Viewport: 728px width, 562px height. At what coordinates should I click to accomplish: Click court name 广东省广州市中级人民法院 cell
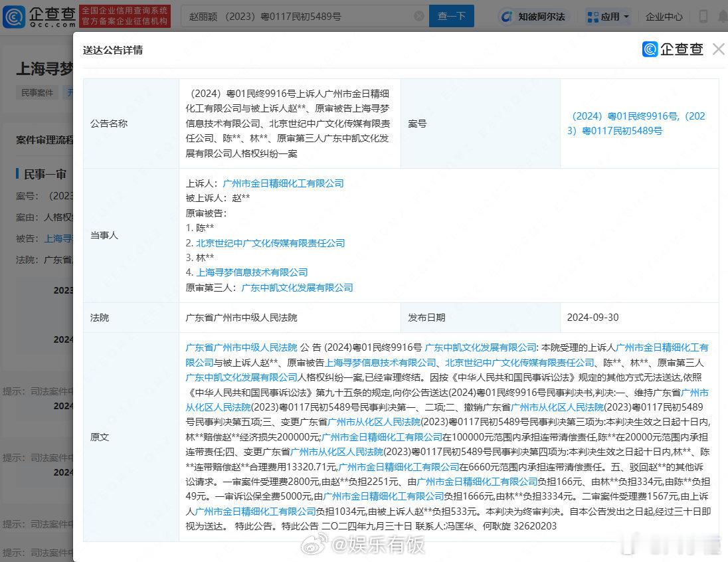tap(241, 318)
